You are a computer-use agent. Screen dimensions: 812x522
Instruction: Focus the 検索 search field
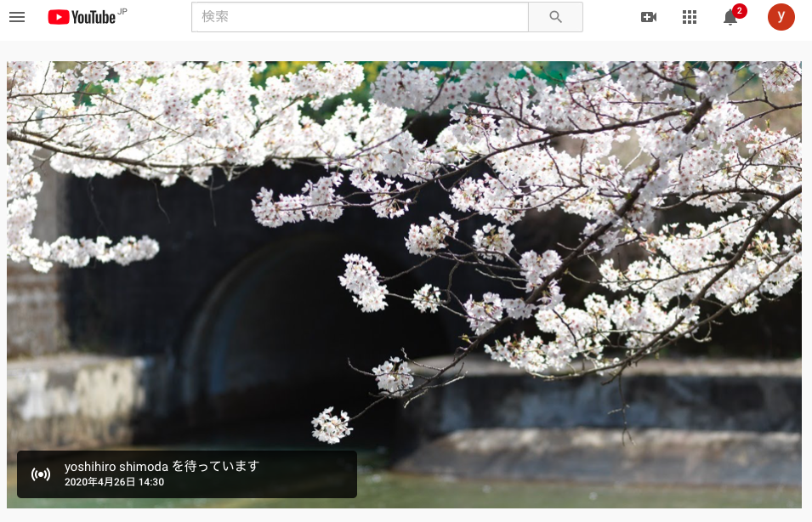(361, 16)
